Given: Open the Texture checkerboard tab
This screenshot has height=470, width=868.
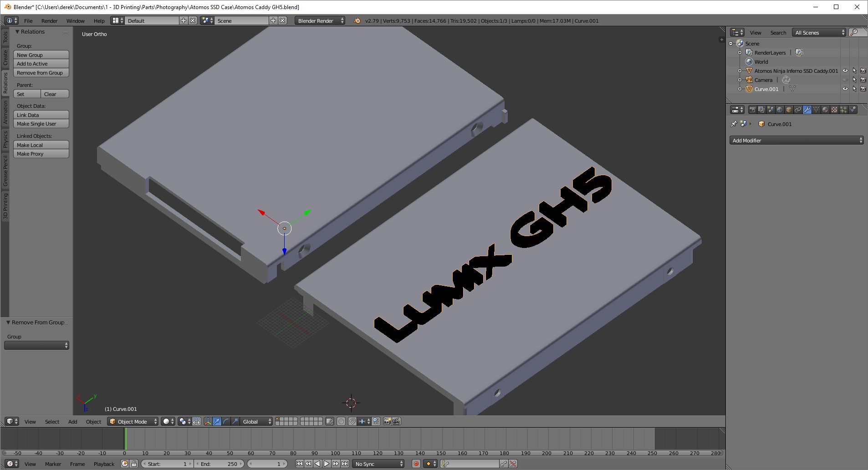Looking at the screenshot, I should [834, 110].
